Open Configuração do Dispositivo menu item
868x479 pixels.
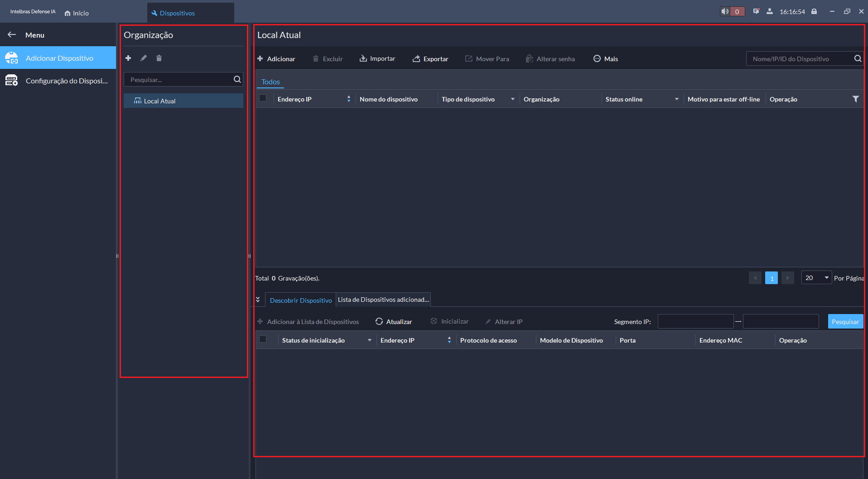tap(58, 81)
